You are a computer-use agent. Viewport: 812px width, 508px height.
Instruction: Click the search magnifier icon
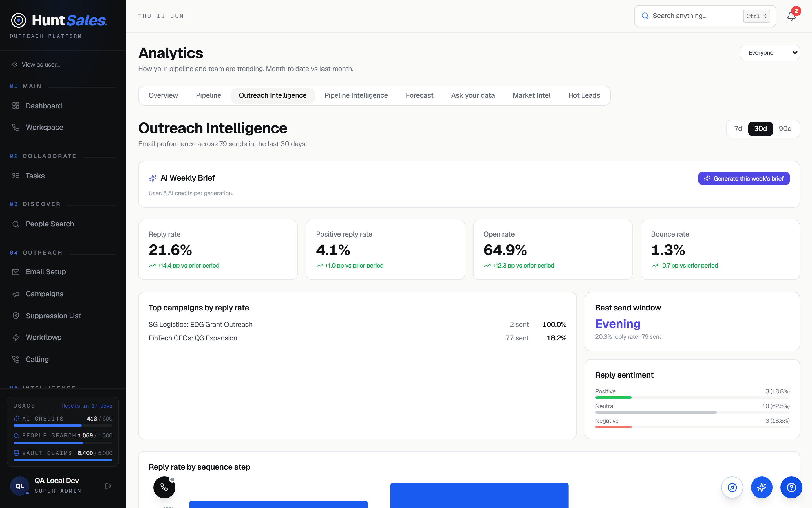pos(645,16)
